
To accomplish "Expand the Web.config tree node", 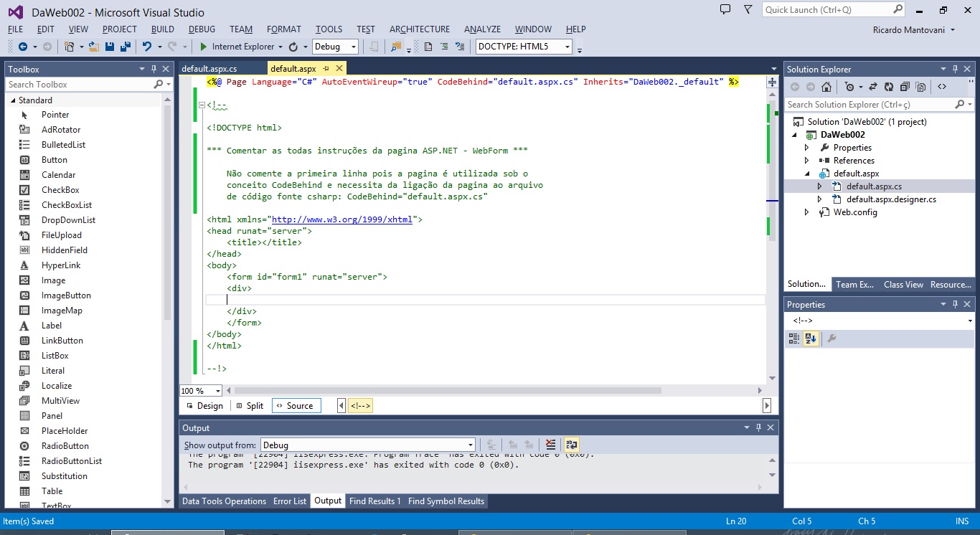I will [x=807, y=212].
